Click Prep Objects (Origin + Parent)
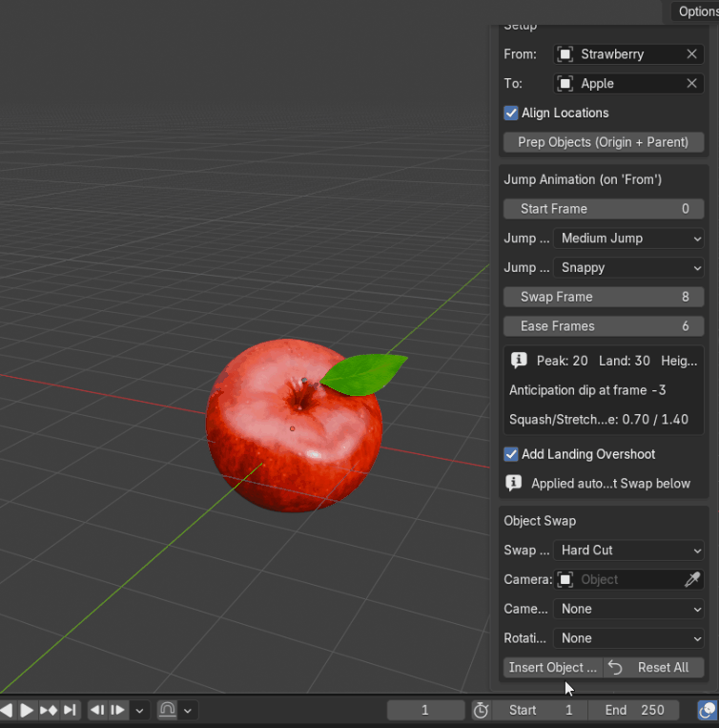 click(x=604, y=142)
